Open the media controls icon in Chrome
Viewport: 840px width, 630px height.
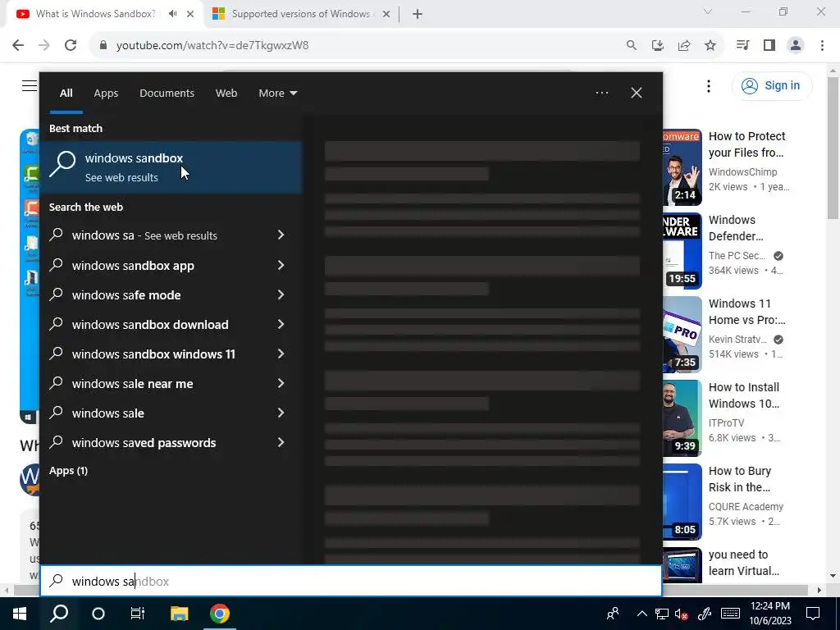[x=742, y=45]
